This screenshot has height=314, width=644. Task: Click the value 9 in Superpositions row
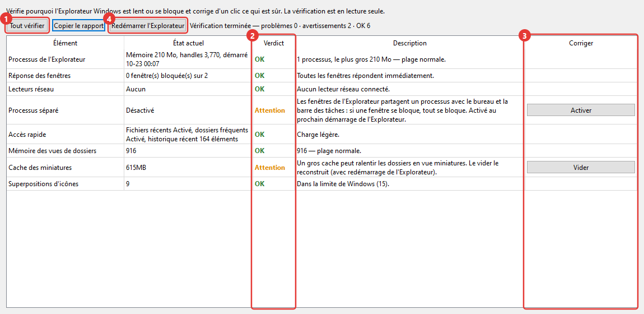128,184
